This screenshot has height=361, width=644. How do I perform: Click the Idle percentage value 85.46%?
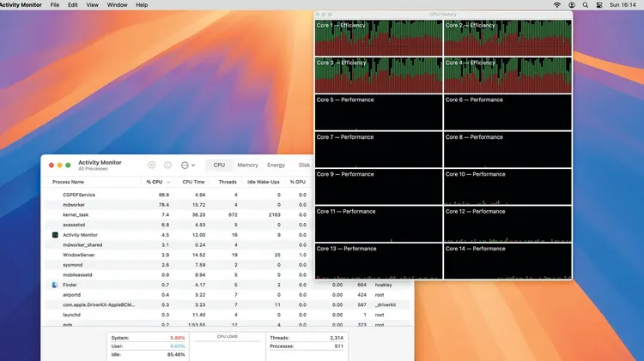(x=176, y=354)
